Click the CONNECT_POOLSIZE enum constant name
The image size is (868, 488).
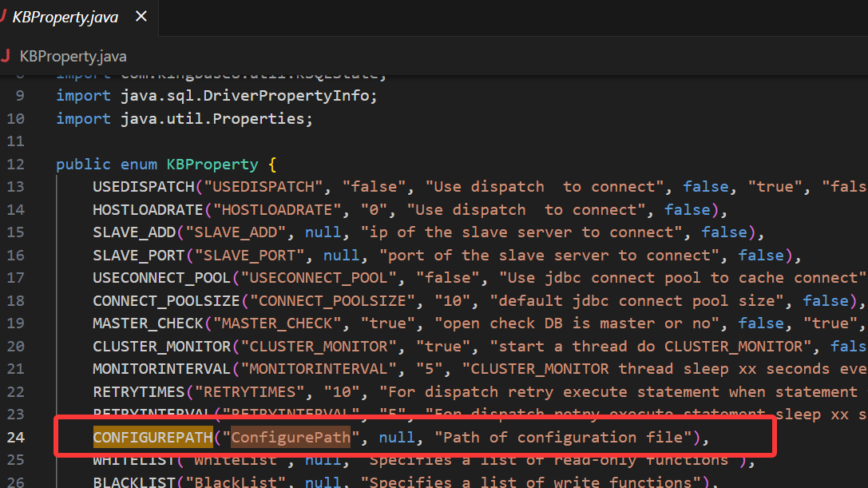click(x=166, y=300)
